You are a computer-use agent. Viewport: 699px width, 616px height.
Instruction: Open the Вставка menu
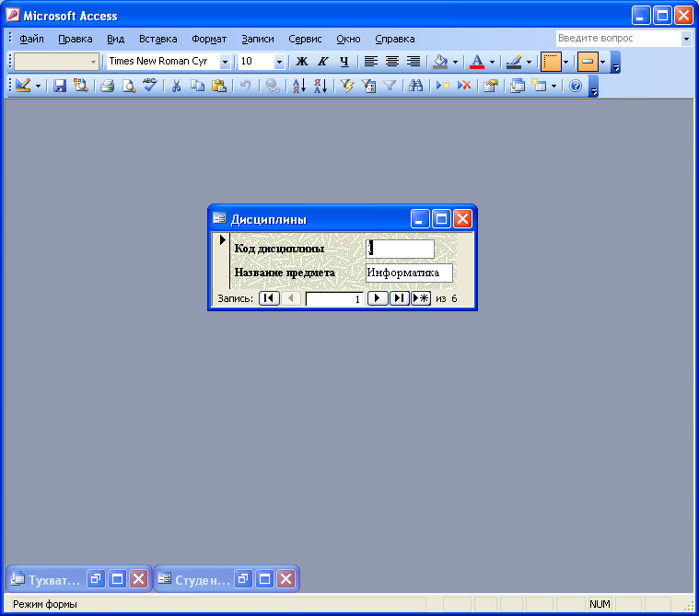157,39
